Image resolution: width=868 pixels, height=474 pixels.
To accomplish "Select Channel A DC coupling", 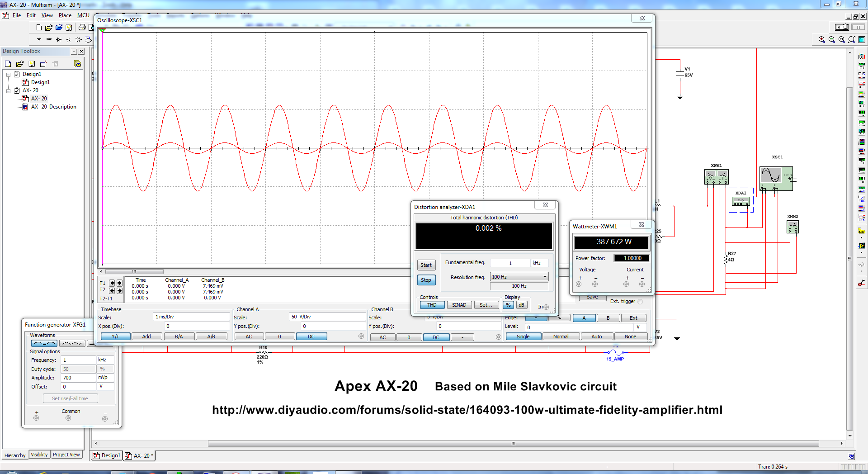I will point(311,337).
